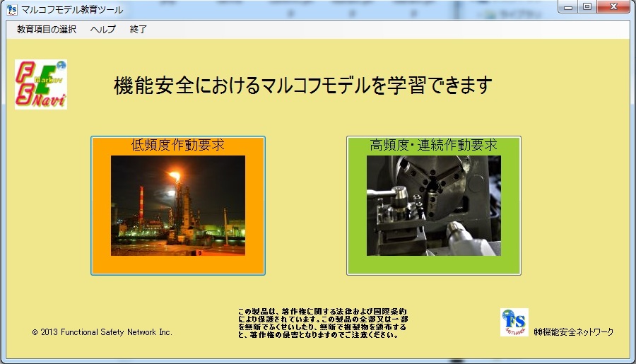Click the 高頻度・連続作動要求 label text

coord(433,145)
